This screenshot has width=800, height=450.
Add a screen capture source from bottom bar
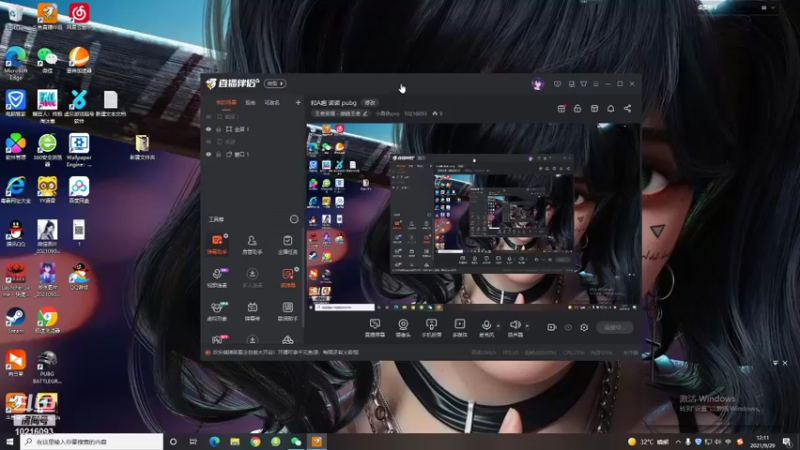(x=375, y=328)
